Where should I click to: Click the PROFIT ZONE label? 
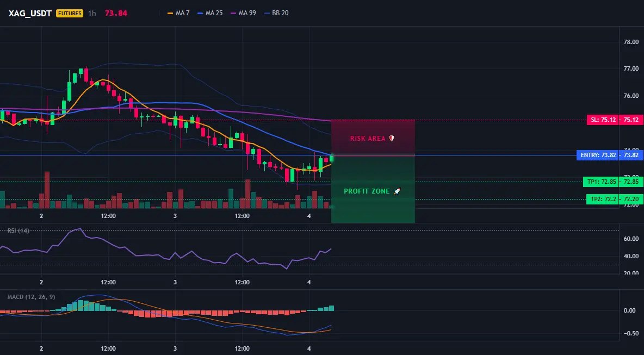[367, 191]
